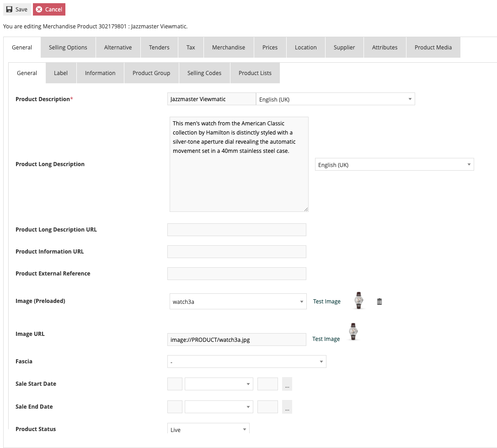Open the Label sub-tab
Screen dimensions: 497x448
61,73
